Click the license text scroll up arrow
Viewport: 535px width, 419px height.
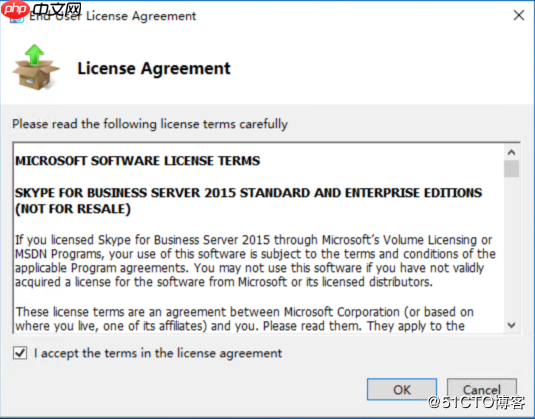tap(511, 152)
